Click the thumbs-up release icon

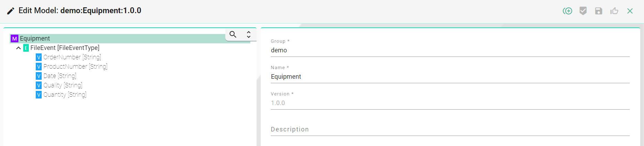[x=614, y=11]
